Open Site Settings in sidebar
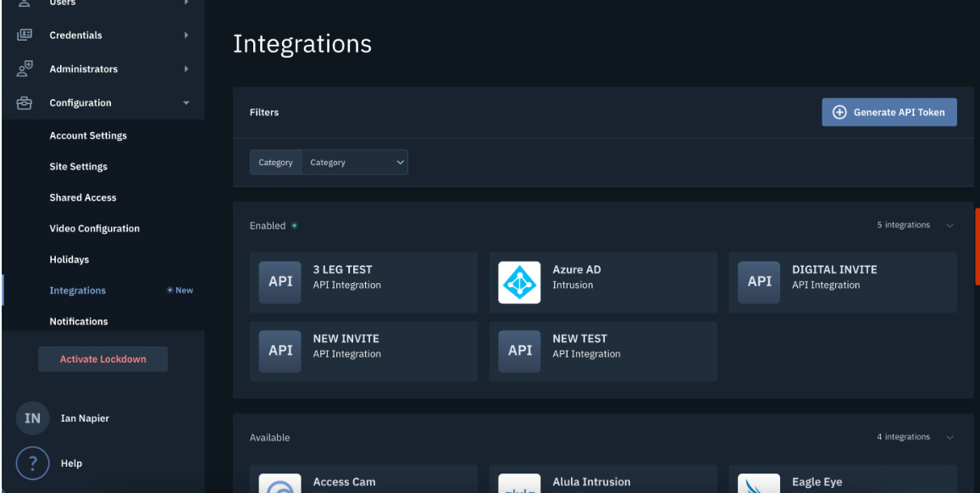 click(78, 166)
